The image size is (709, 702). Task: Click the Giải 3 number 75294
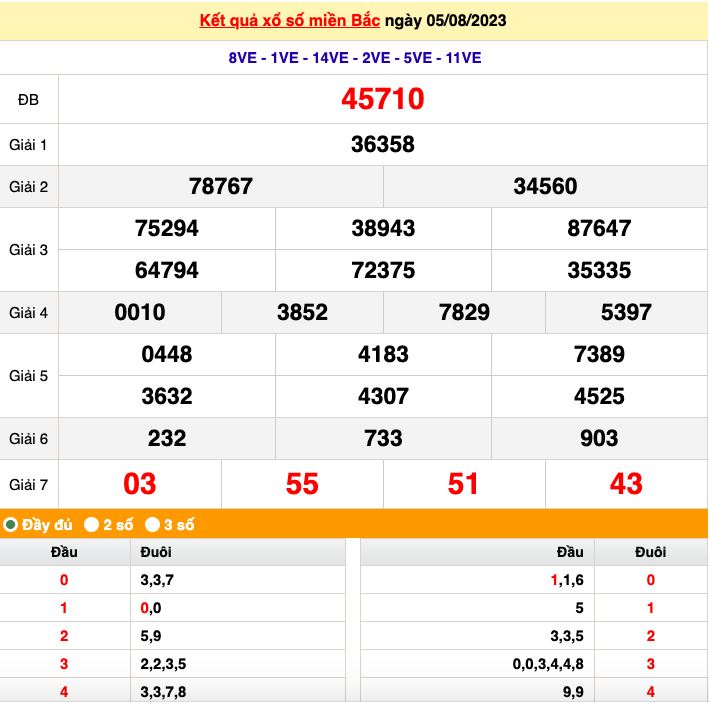click(x=166, y=228)
